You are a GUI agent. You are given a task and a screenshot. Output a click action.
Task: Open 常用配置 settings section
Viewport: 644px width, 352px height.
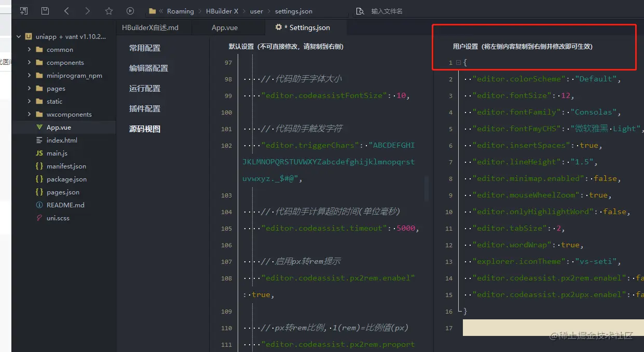tap(145, 48)
